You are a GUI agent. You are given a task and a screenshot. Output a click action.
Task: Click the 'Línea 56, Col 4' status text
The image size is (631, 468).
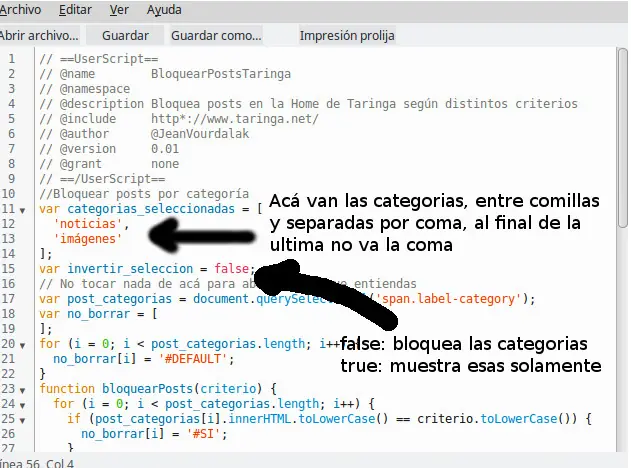(x=37, y=463)
